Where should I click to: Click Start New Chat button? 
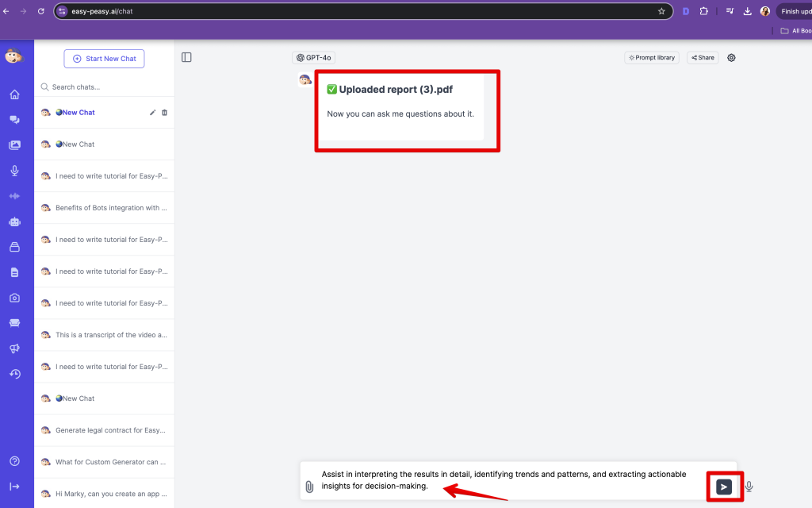click(104, 59)
